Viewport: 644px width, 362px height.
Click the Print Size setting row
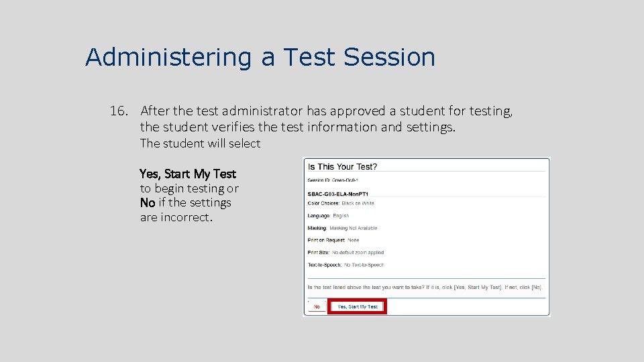345,253
